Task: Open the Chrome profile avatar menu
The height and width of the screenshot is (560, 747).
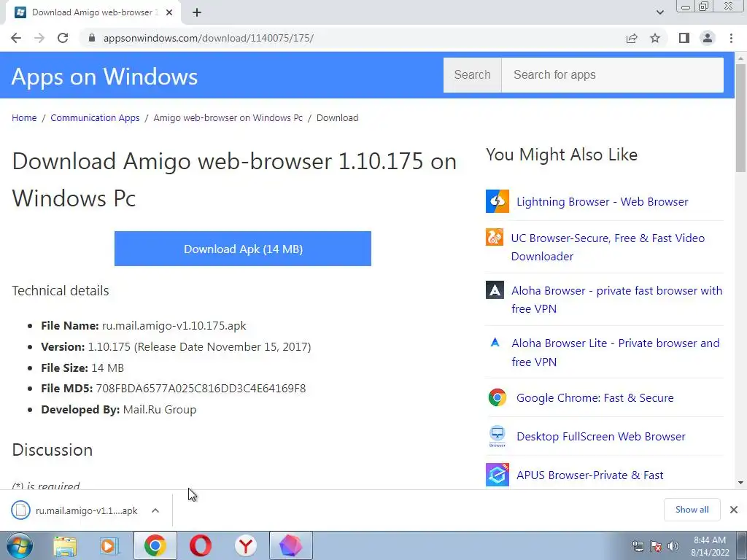Action: coord(708,38)
